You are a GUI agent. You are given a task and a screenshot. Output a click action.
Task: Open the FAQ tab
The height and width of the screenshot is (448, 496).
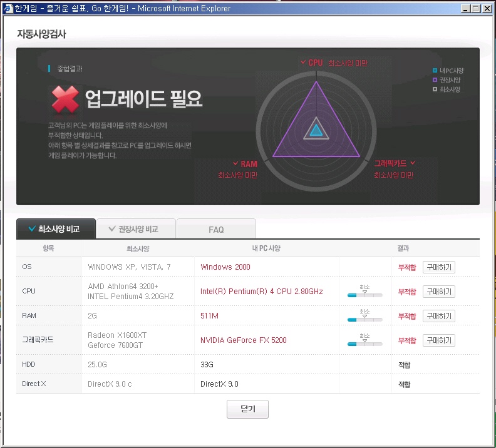tap(216, 230)
